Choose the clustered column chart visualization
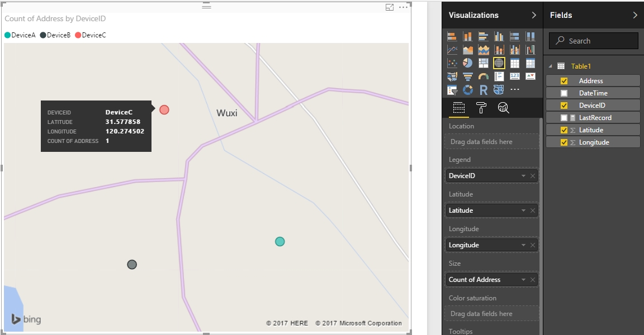 pos(499,37)
